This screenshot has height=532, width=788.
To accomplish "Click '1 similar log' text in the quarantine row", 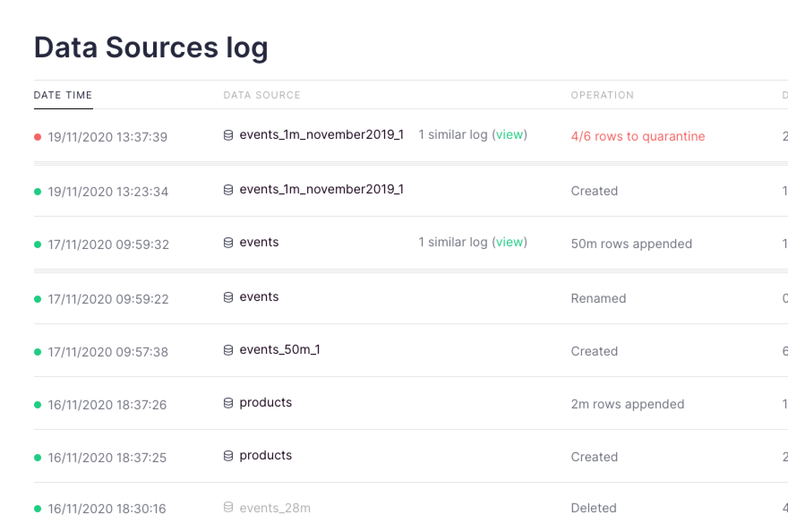I will [x=453, y=135].
